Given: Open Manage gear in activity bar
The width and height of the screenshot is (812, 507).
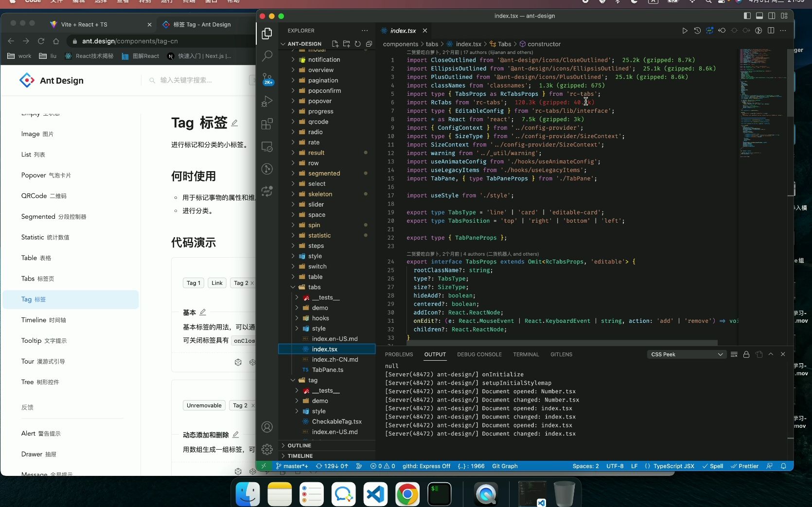Looking at the screenshot, I should (x=267, y=449).
